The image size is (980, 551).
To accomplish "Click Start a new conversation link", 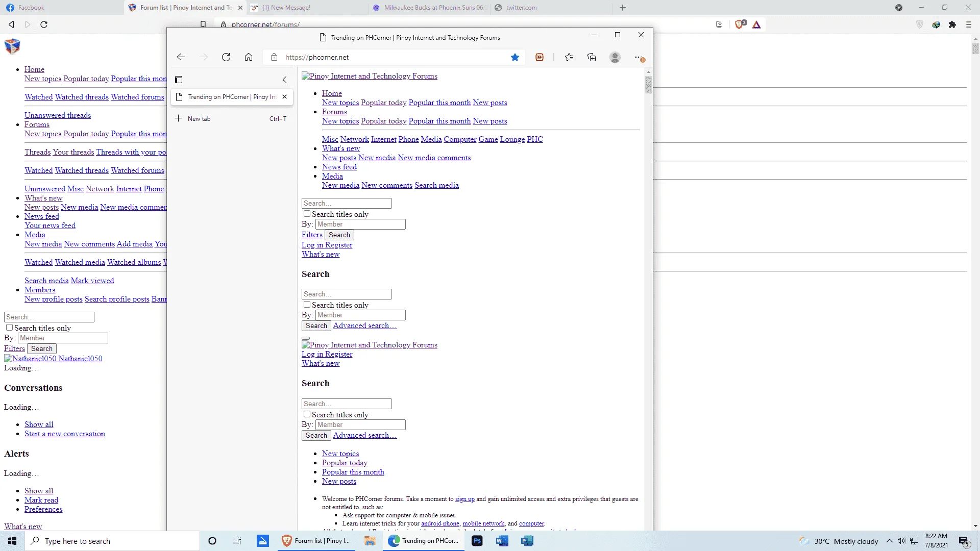I will pos(65,434).
